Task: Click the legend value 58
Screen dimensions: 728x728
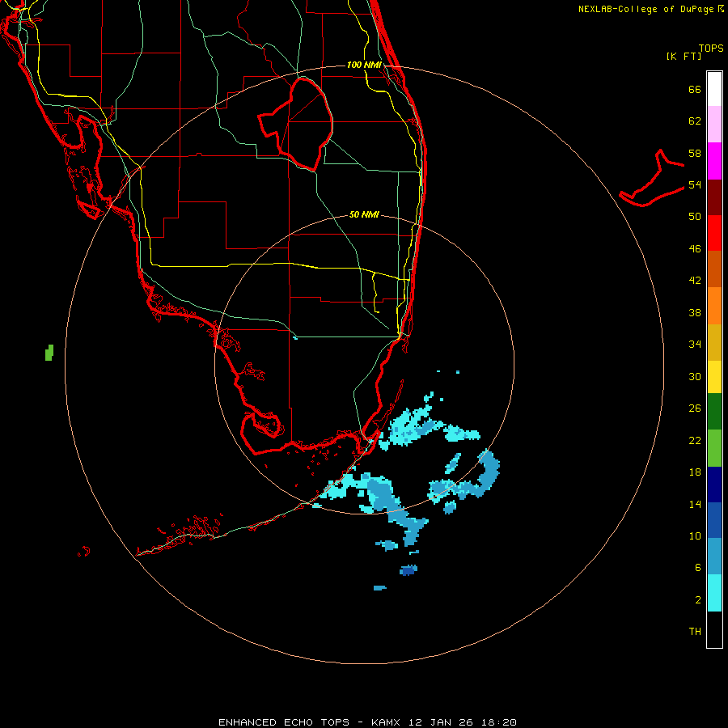Action: pyautogui.click(x=695, y=153)
